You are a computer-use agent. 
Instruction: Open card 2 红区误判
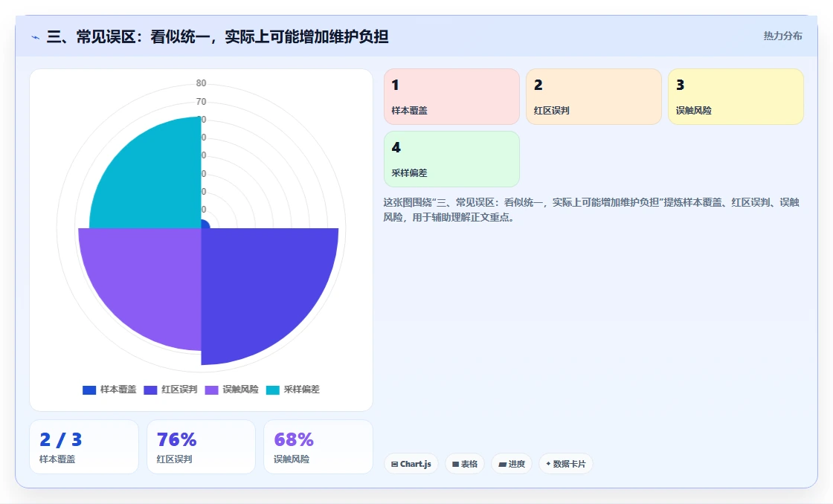click(x=594, y=97)
